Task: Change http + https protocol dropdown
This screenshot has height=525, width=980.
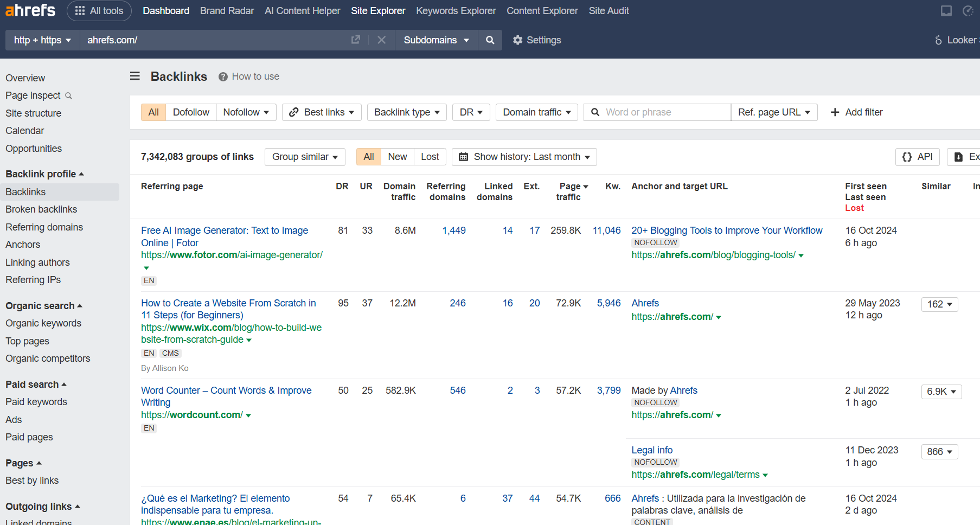Action: coord(43,40)
